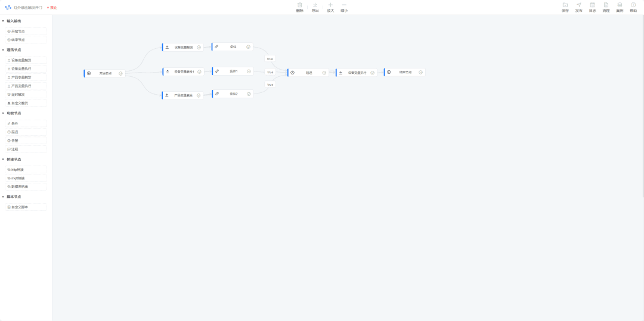The image size is (644, 321).
Task: Collapse the 脚本节点 section
Action: (x=3, y=197)
